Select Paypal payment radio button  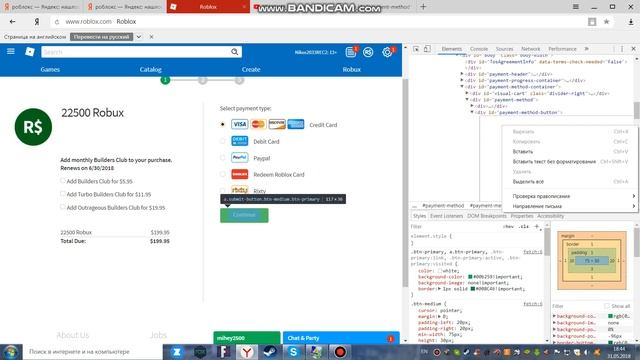click(222, 158)
